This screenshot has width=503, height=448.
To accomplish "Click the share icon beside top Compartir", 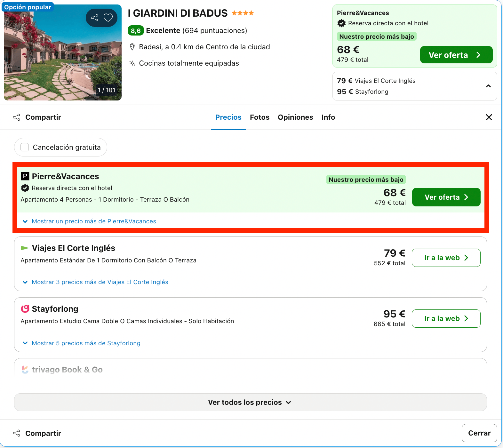I will [17, 117].
